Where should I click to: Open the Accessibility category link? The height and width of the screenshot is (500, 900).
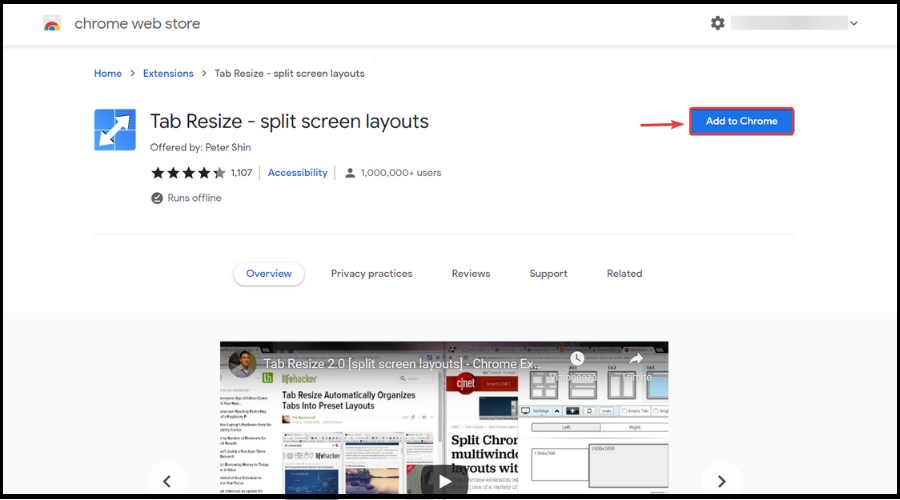pyautogui.click(x=297, y=173)
